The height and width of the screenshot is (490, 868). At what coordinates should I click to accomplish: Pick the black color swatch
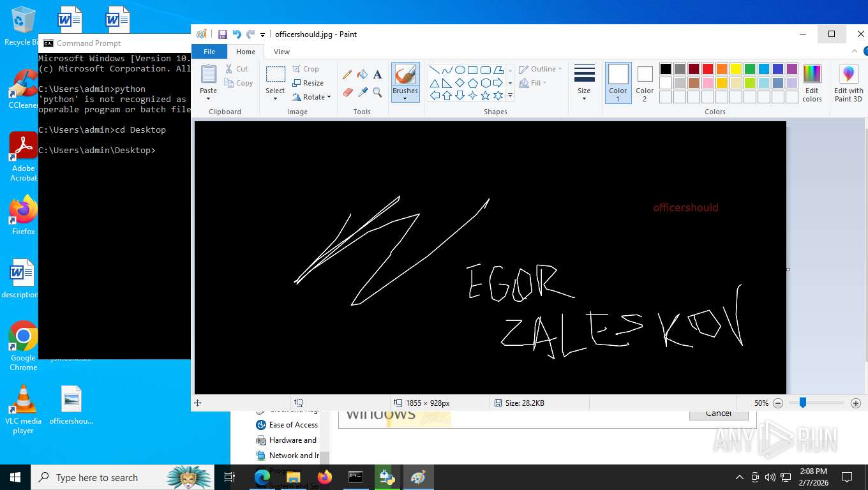pos(666,69)
